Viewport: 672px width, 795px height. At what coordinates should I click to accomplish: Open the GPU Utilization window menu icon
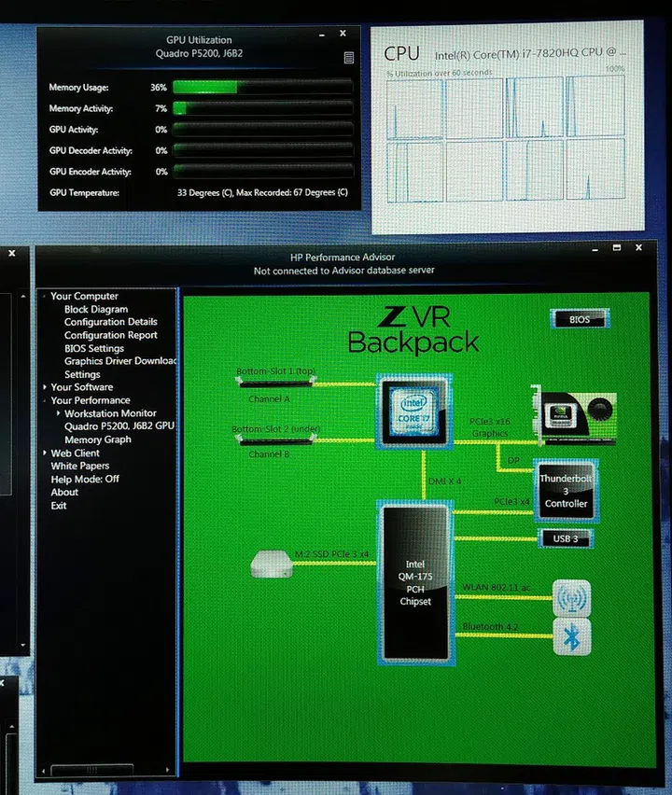click(349, 58)
